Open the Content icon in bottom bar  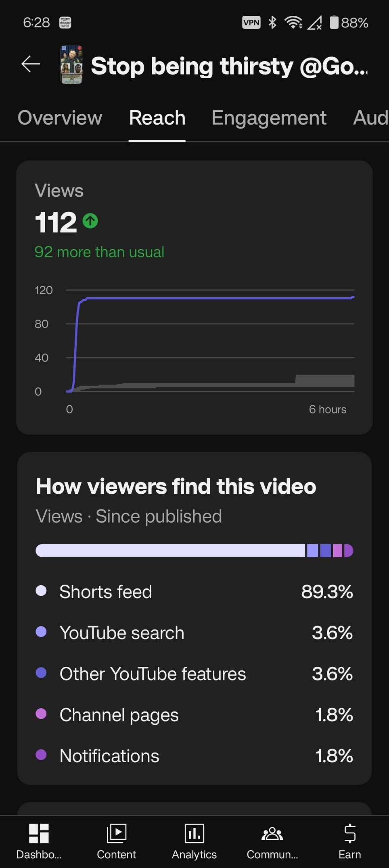tap(116, 833)
